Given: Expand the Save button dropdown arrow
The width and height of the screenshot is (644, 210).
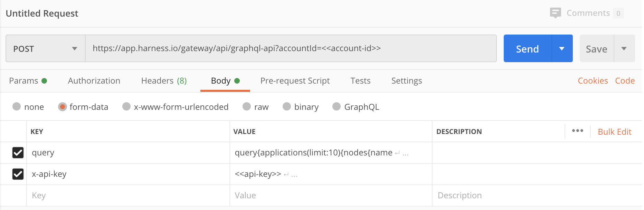Looking at the screenshot, I should point(624,48).
